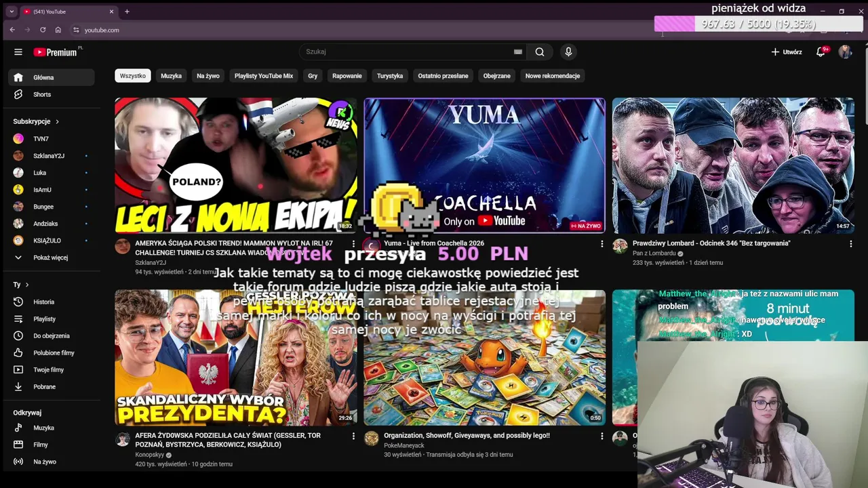Open options menu for Yuma Coachella video

click(601, 244)
